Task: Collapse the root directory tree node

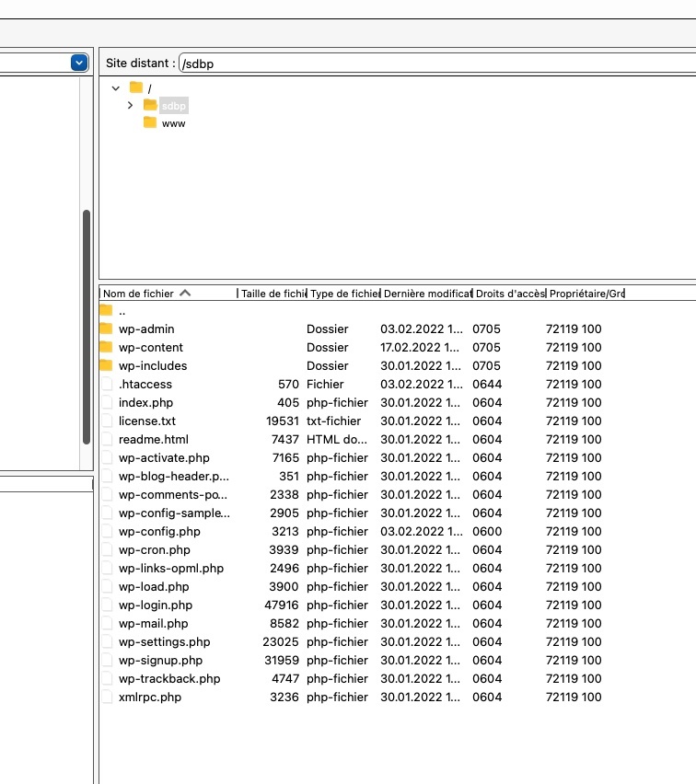Action: pos(116,88)
